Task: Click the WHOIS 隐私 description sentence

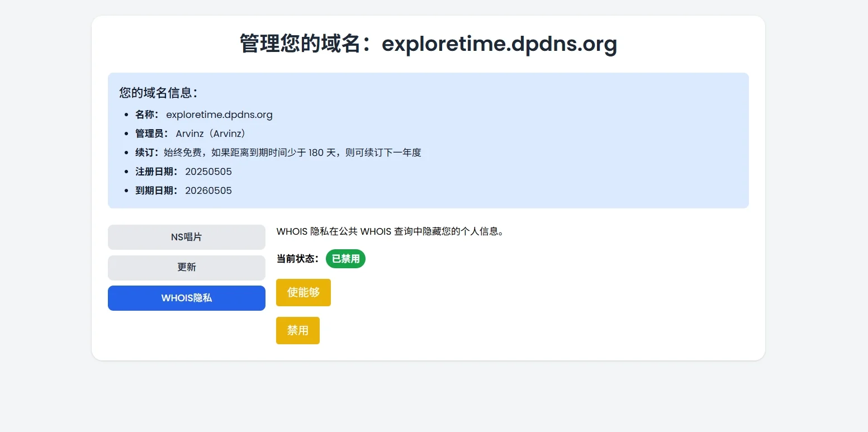Action: 391,231
